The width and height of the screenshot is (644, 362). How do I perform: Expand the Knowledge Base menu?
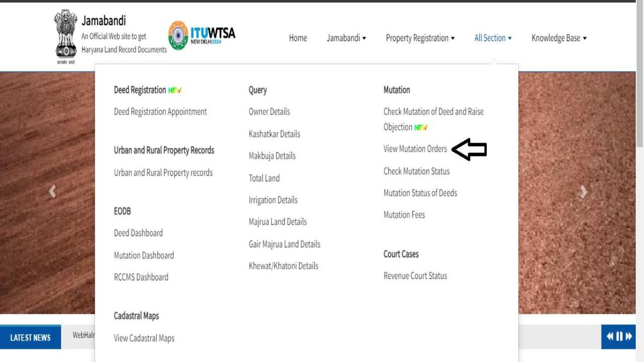point(559,38)
